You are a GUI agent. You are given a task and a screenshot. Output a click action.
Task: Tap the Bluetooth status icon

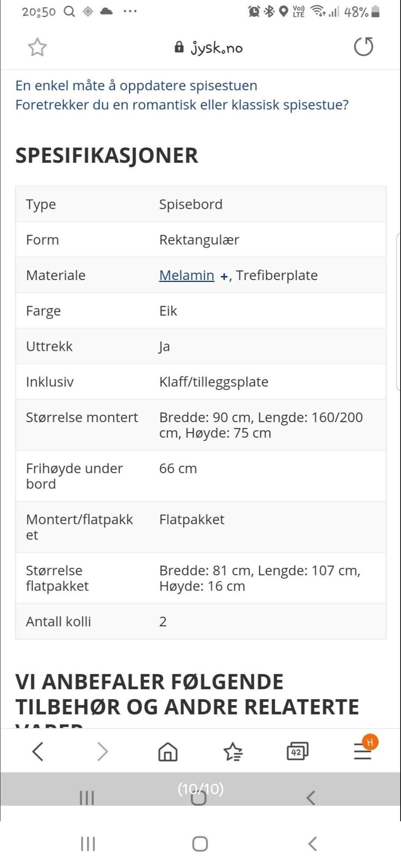click(269, 11)
